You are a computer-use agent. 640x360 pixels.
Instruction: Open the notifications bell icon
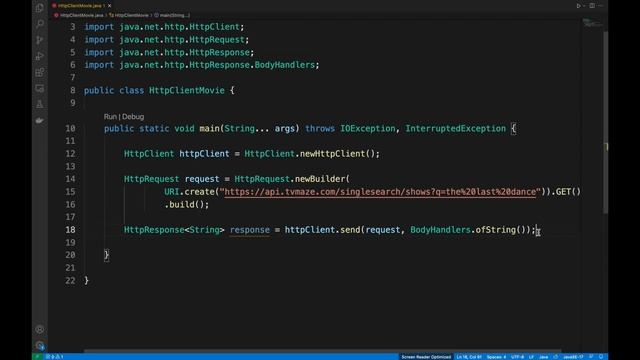[601, 357]
